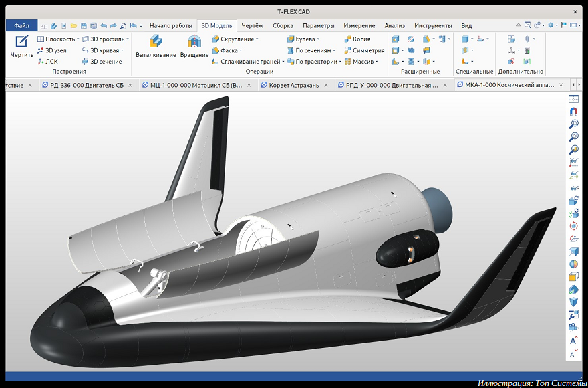
Task: Open the Файл menu
Action: pyautogui.click(x=22, y=25)
